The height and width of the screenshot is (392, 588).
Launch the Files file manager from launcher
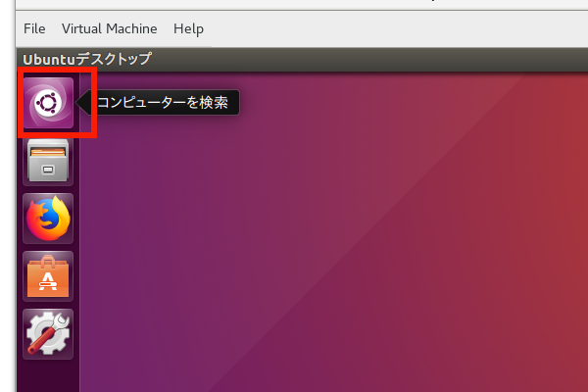(48, 161)
